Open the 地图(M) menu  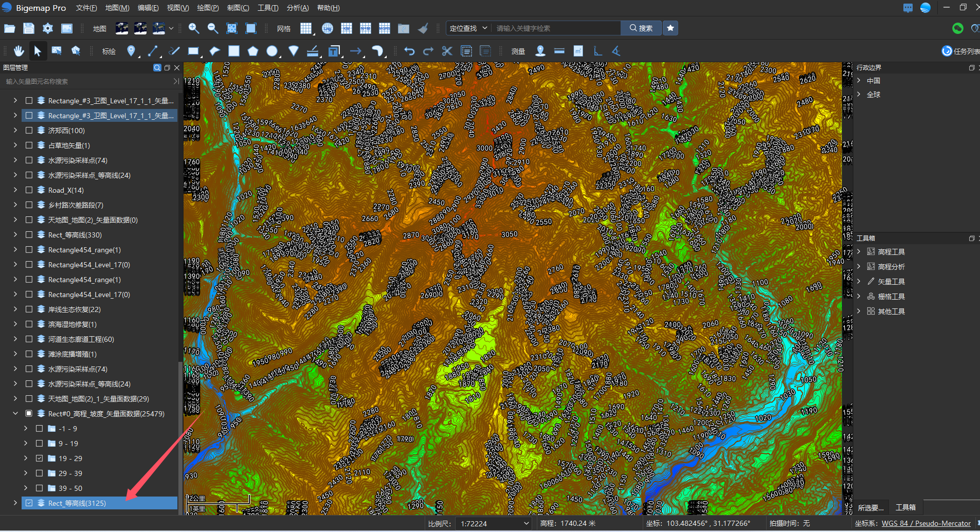coord(117,8)
